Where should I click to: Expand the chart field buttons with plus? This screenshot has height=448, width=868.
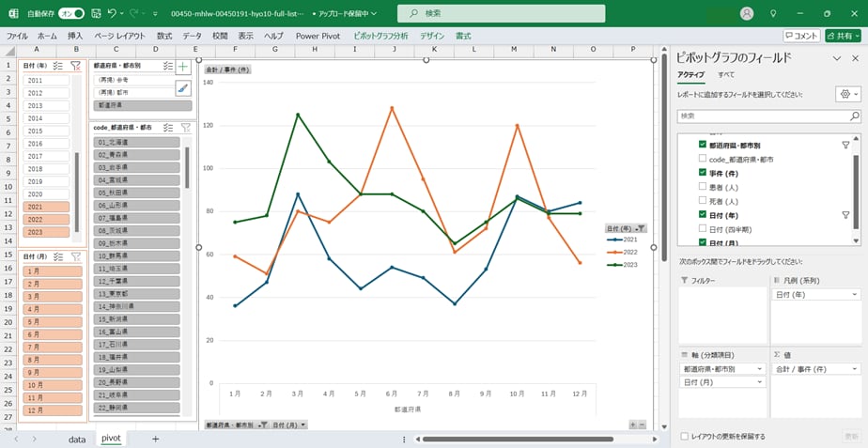point(633,425)
